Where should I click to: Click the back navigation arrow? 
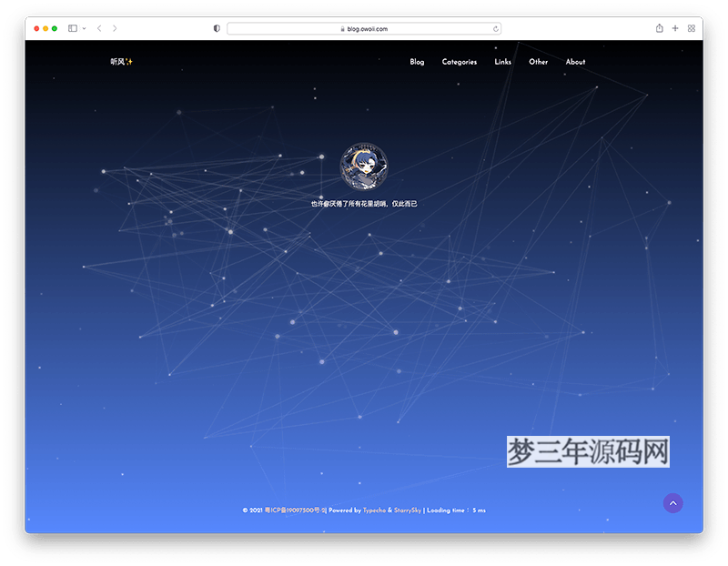(98, 28)
